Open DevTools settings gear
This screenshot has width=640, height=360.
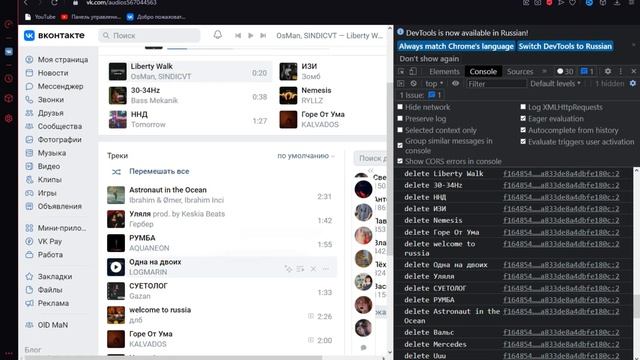click(x=608, y=71)
